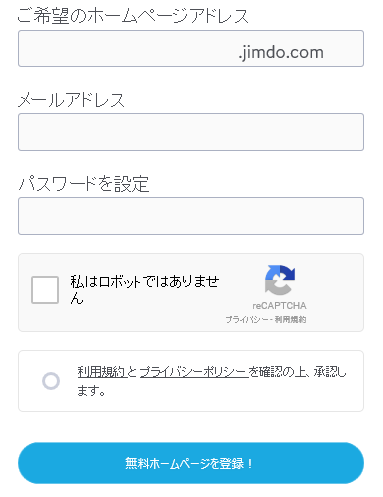Open the プライバシーポリシー link

194,372
